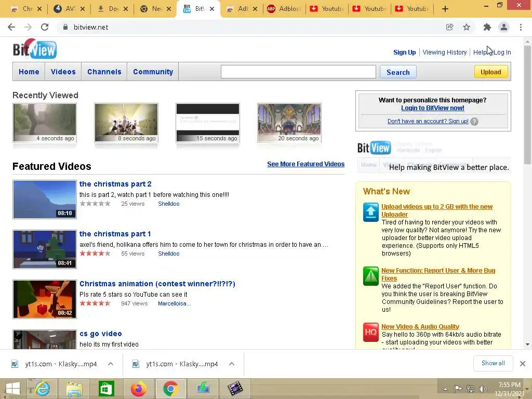Open the christmas part 2 video title
This screenshot has height=399, width=532.
115,184
